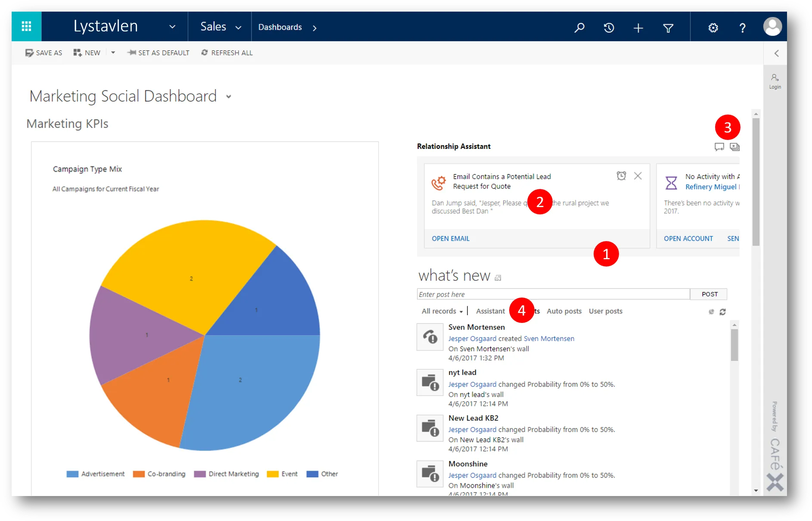Dismiss the Email Potential Lead card
This screenshot has height=521, width=812.
coord(638,176)
